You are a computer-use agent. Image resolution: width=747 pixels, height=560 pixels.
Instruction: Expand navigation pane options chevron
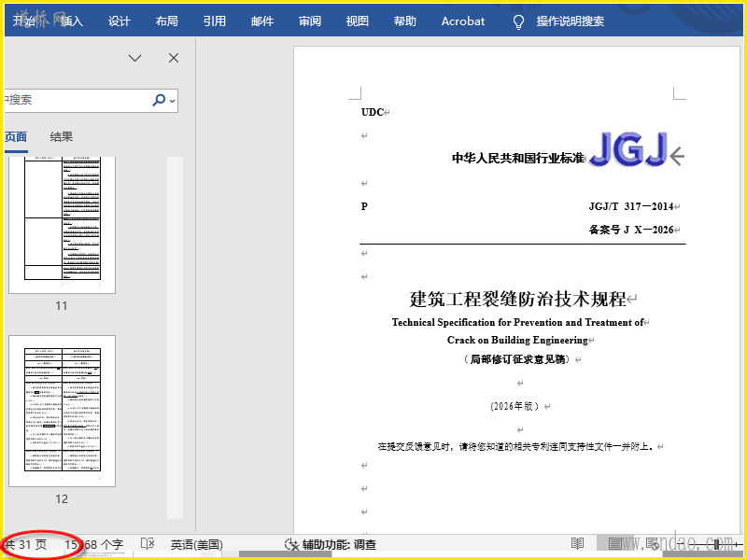[x=134, y=58]
